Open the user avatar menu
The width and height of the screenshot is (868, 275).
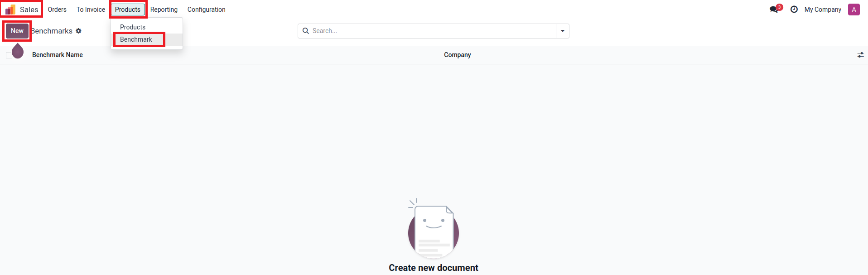click(x=854, y=10)
